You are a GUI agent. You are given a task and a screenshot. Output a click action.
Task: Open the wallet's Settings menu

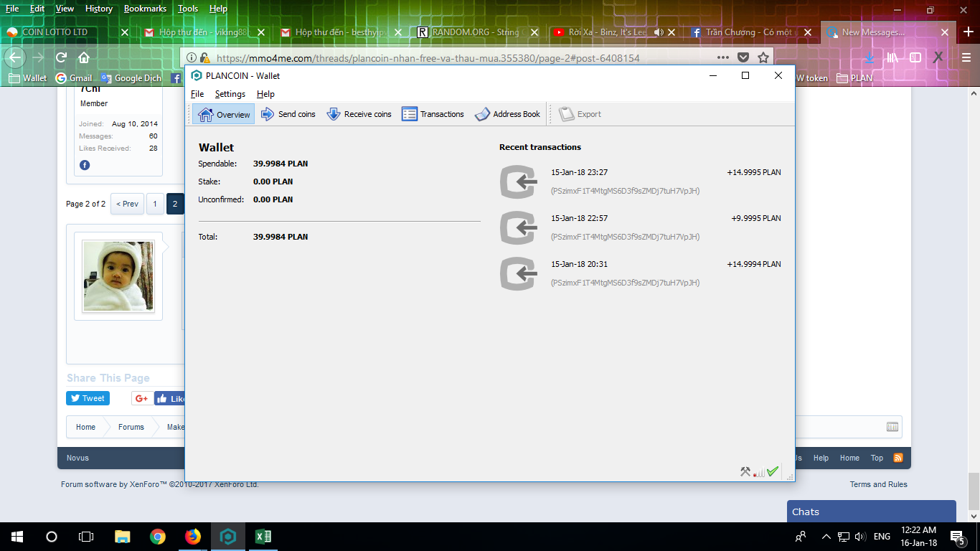click(x=230, y=94)
